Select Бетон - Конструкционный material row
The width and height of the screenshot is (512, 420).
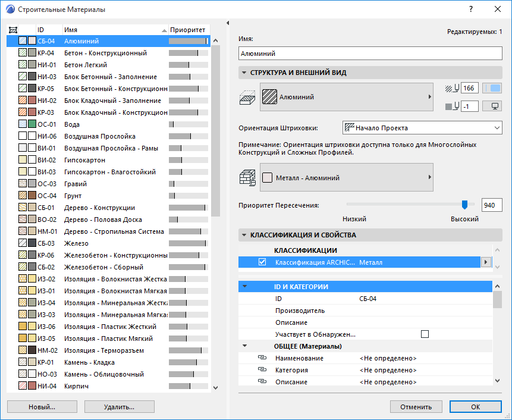tap(108, 53)
